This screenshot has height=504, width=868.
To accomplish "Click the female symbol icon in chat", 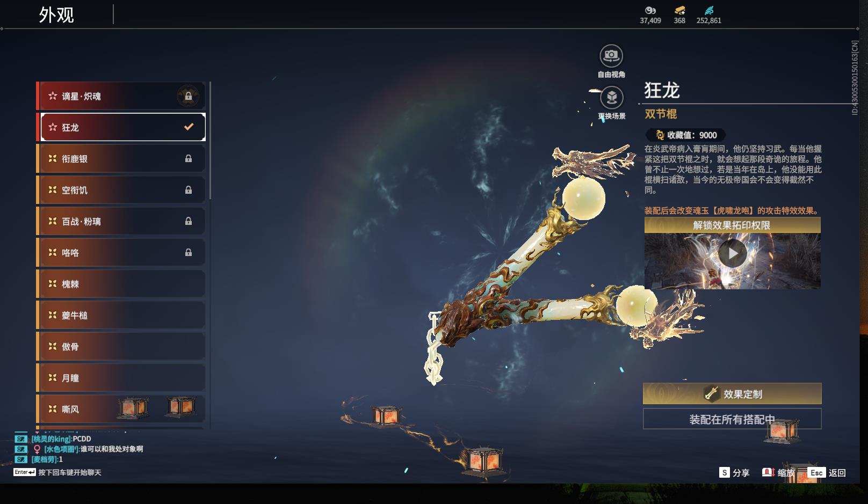I will click(37, 449).
